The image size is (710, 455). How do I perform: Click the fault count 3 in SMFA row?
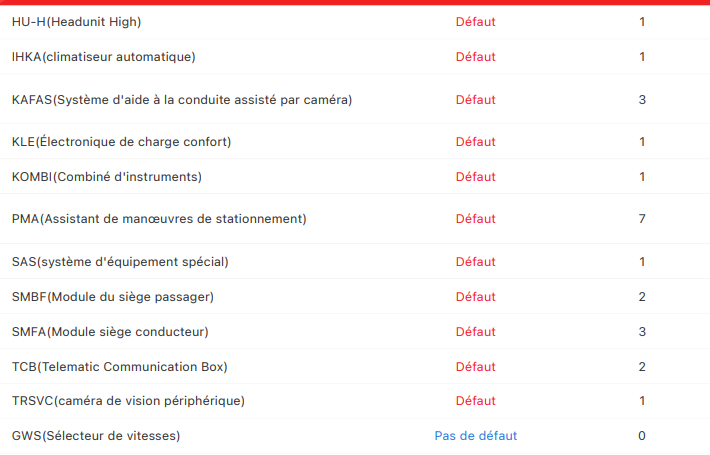(x=642, y=332)
